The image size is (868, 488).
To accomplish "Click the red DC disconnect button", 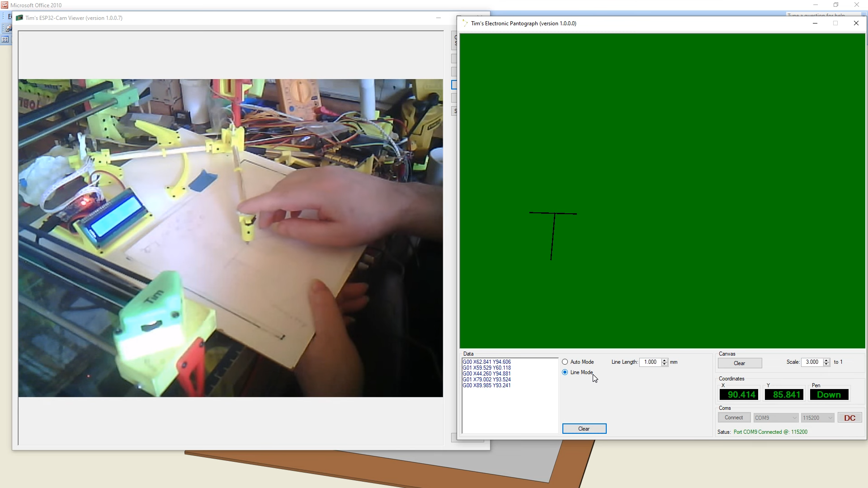I will 849,418.
